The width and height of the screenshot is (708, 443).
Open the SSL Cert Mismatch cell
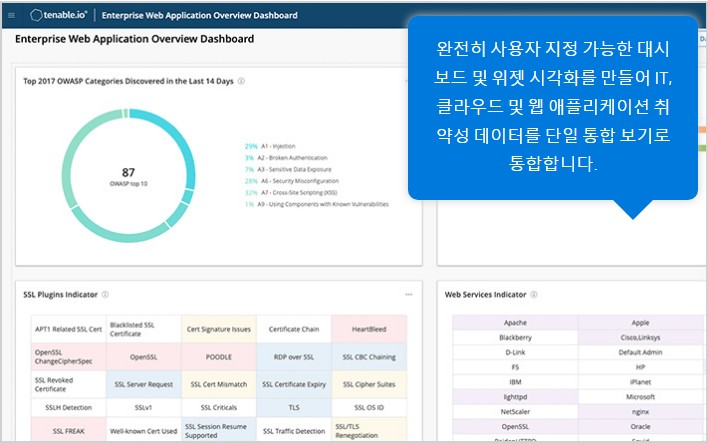pos(219,384)
